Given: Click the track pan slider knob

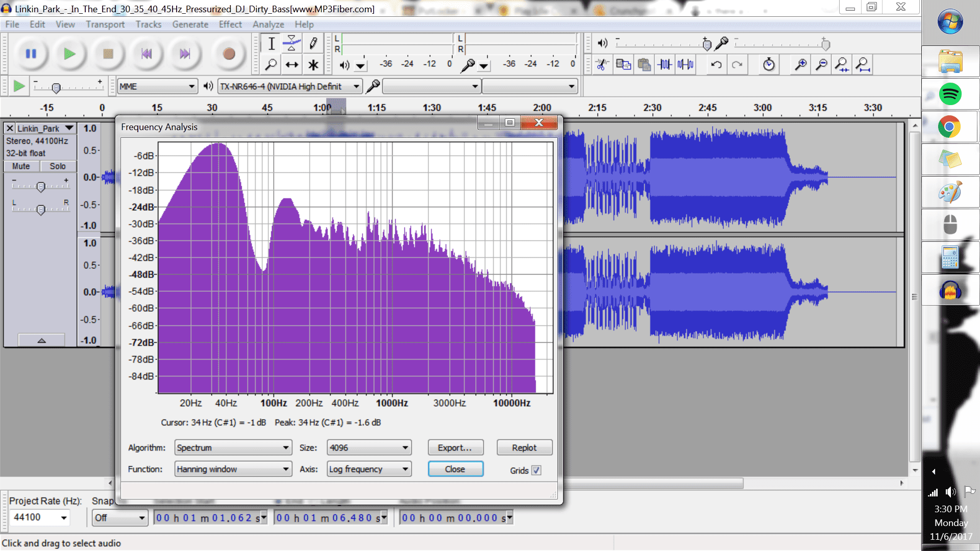Looking at the screenshot, I should click(41, 209).
